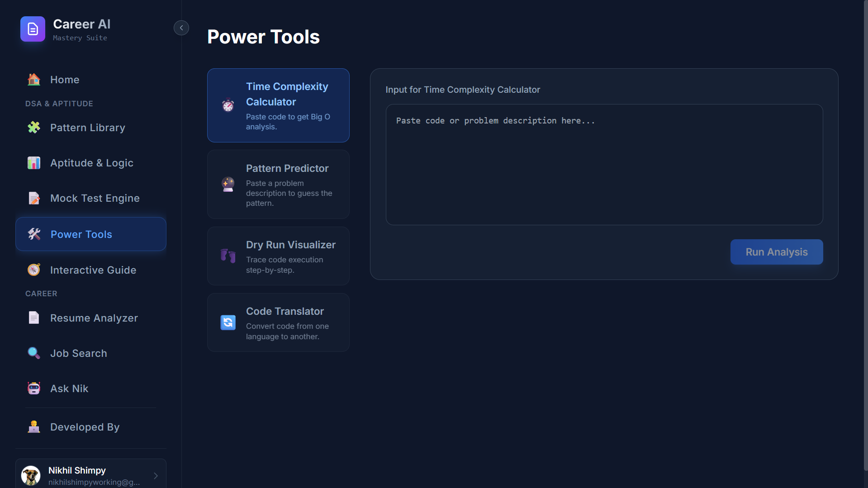This screenshot has width=868, height=488.
Task: Select Power Tools in the sidebar
Action: point(91,234)
